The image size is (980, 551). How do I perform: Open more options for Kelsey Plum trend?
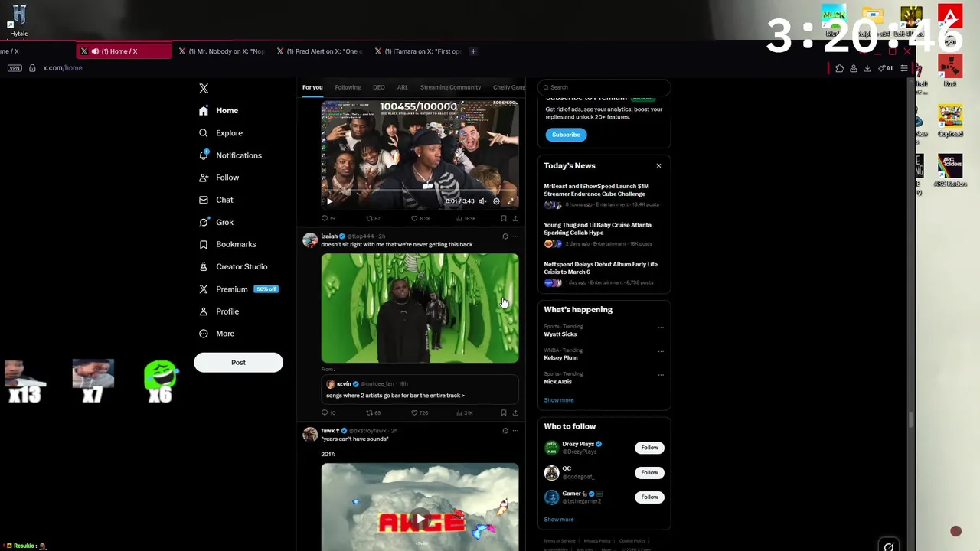(x=661, y=351)
